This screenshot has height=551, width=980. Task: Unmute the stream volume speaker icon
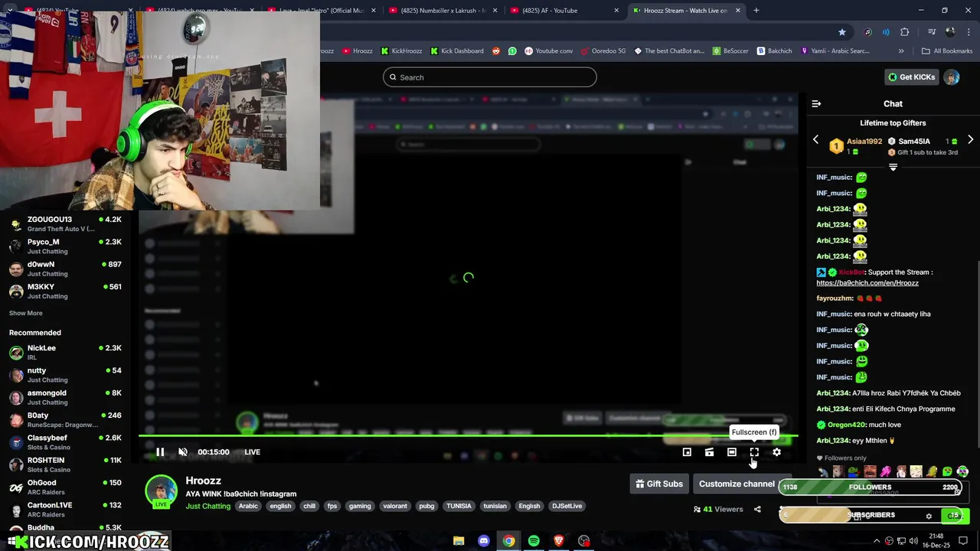pos(183,452)
